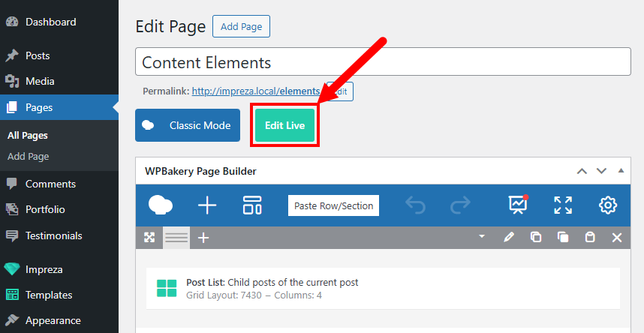Screen dimensions: 644x333
Task: Click the Pages documents icon
Action: pyautogui.click(x=12, y=107)
